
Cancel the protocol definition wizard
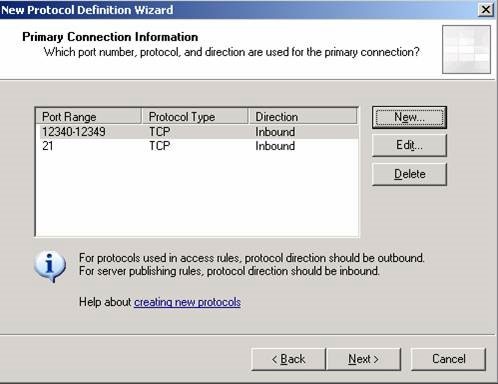(448, 359)
